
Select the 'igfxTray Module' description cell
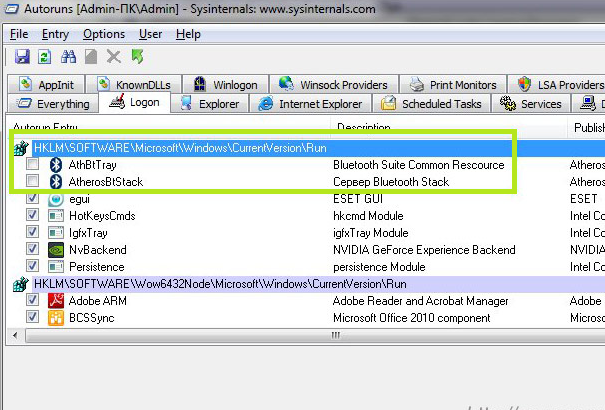pyautogui.click(x=370, y=233)
